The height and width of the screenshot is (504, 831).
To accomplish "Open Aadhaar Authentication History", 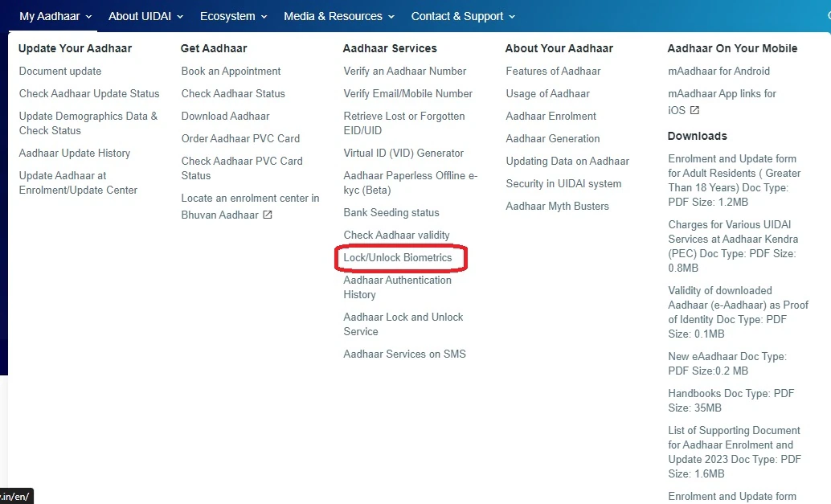I will (398, 287).
